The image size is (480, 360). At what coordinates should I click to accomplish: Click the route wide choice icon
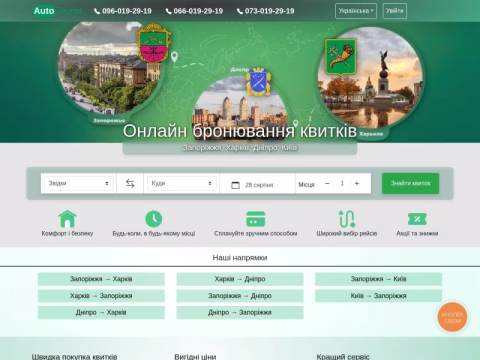tap(347, 219)
